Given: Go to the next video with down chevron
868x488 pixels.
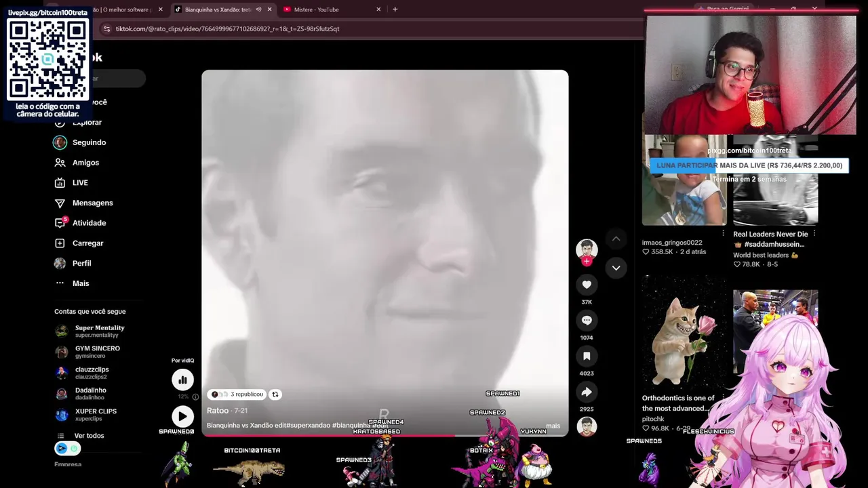Looking at the screenshot, I should (616, 268).
